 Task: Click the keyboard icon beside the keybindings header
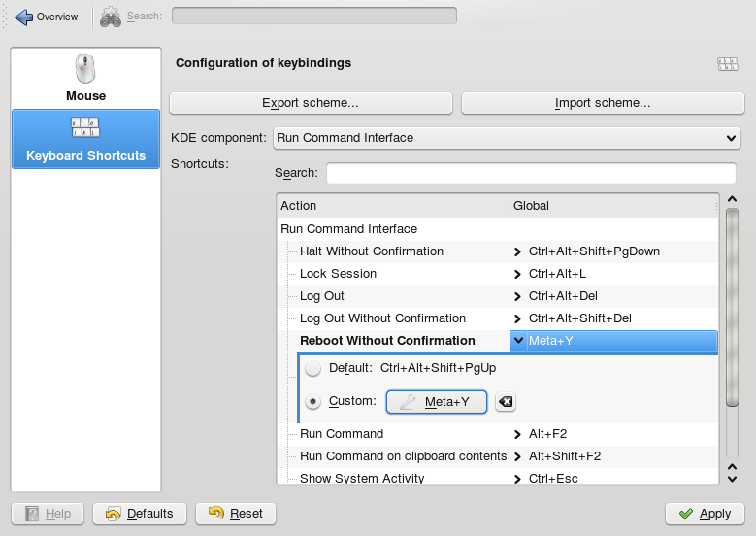(727, 64)
